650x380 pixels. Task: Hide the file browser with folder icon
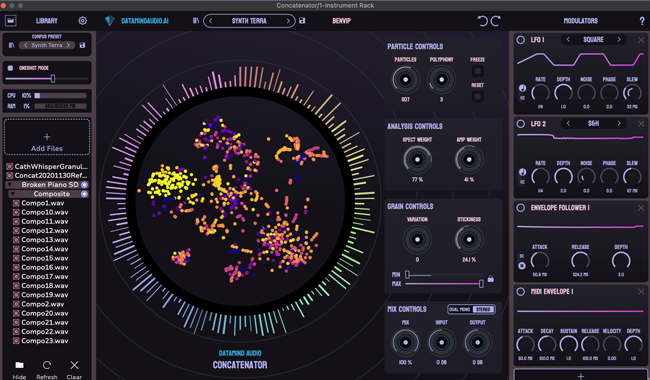pos(19,365)
